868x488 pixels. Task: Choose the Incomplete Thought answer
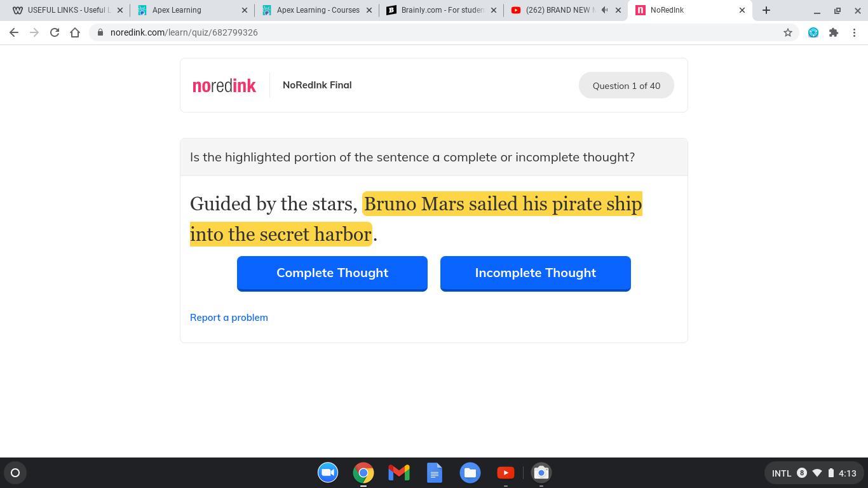[x=536, y=273]
